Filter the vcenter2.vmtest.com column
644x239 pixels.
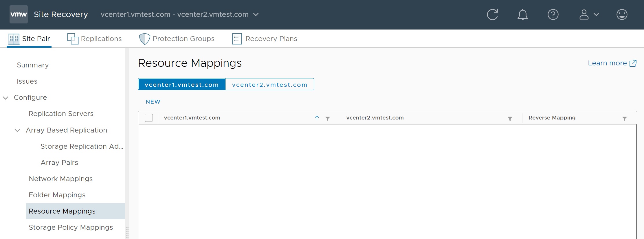[x=510, y=118]
